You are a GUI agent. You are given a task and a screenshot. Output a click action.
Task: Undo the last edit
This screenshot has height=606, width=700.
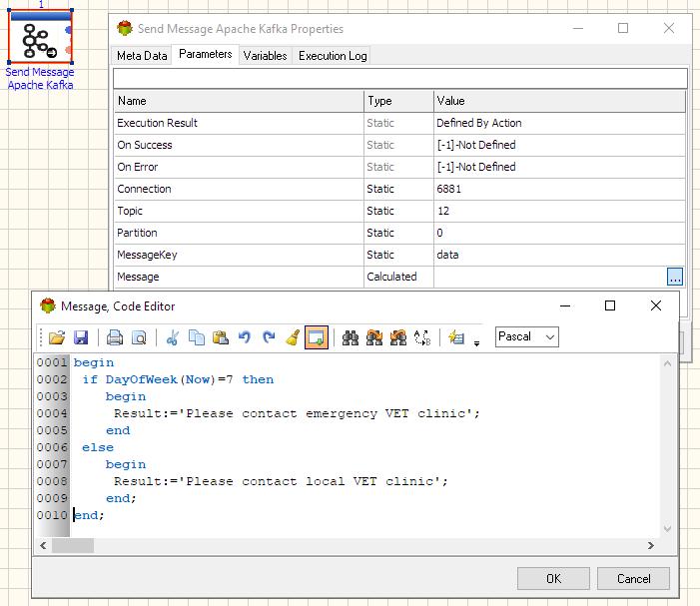point(245,337)
